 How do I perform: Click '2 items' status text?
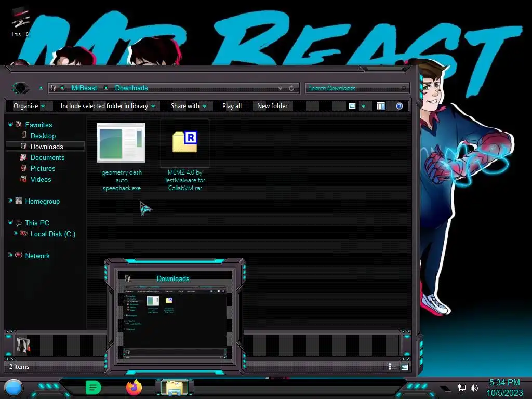[x=19, y=367]
